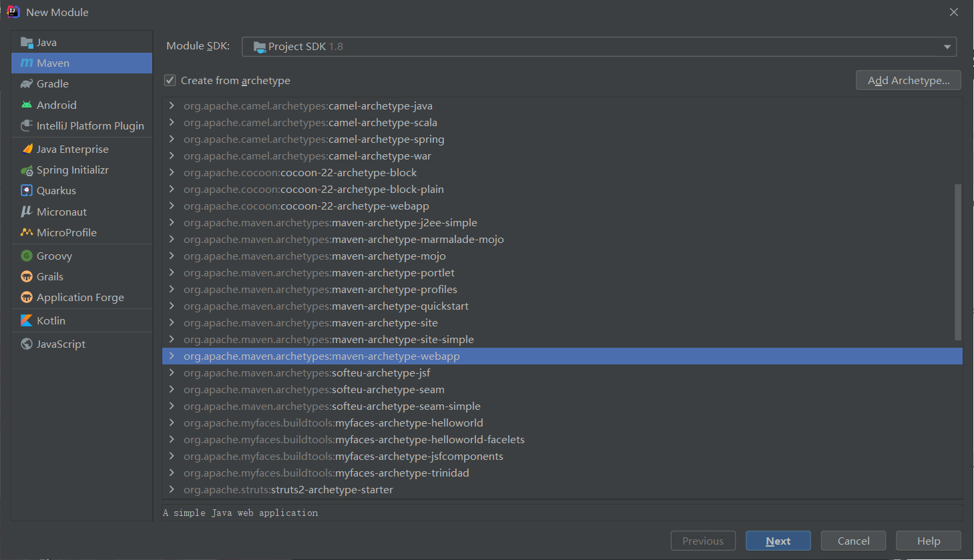The image size is (974, 560).
Task: Select Maven module type label
Action: click(53, 63)
